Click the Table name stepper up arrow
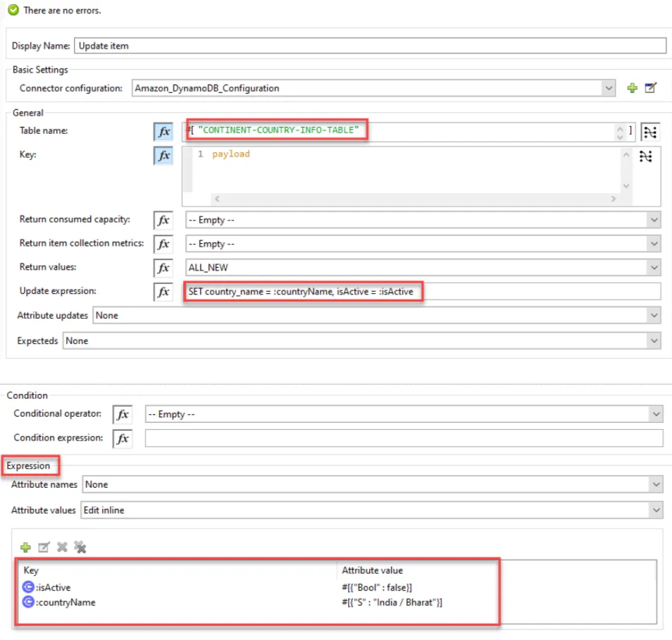The image size is (672, 640). (x=620, y=128)
